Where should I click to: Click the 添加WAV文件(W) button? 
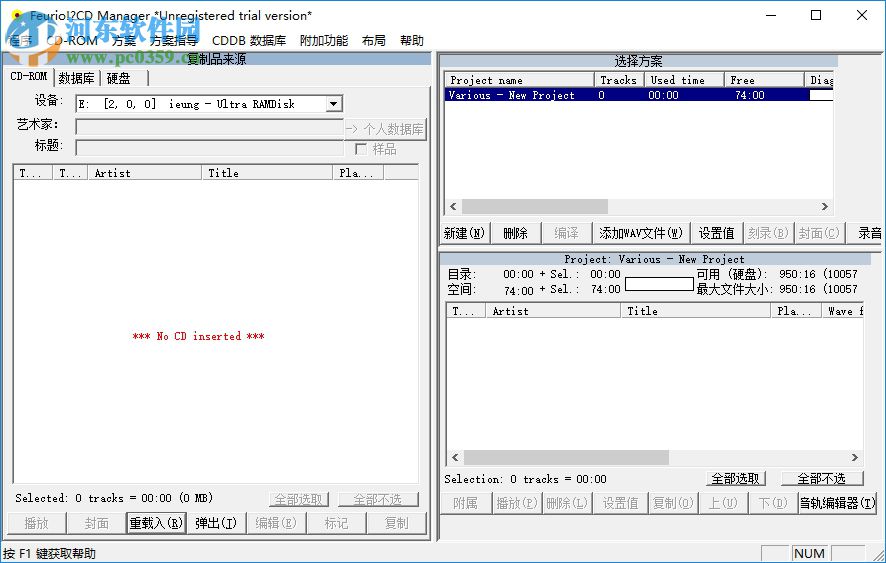pyautogui.click(x=641, y=233)
